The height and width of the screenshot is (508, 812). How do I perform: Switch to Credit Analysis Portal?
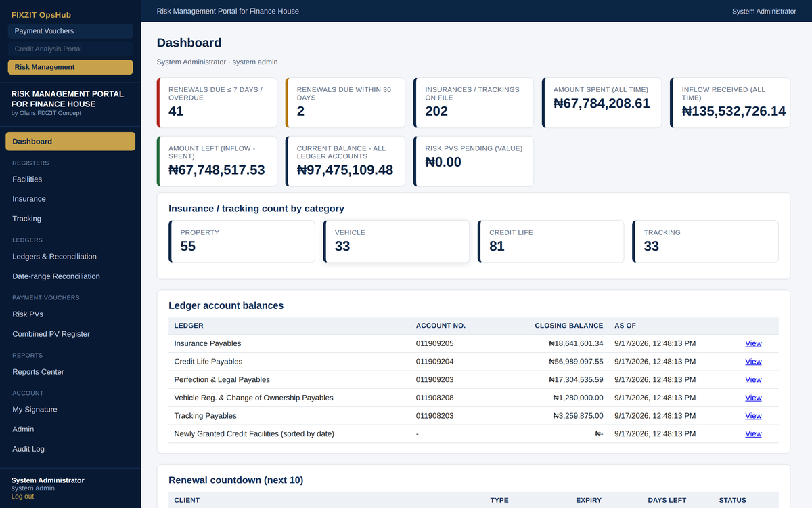coord(70,49)
